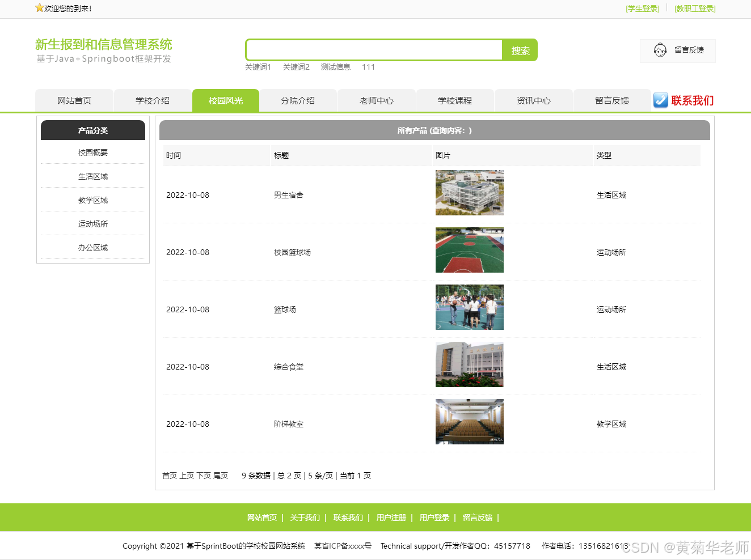Select keyword 关键词1 under search bar

(258, 67)
